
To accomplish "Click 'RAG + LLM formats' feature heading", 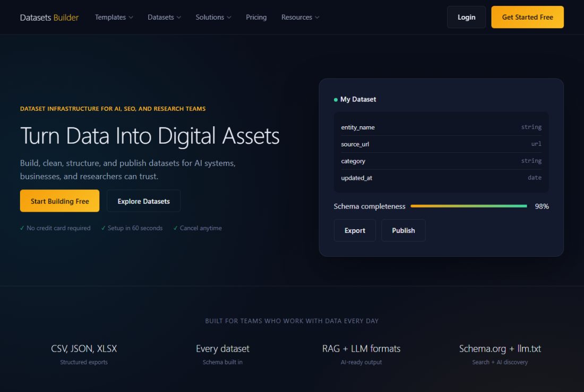I will coord(361,349).
